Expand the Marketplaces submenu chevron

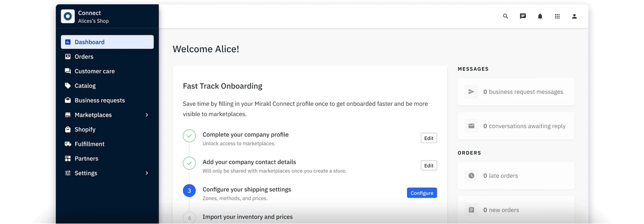(147, 115)
